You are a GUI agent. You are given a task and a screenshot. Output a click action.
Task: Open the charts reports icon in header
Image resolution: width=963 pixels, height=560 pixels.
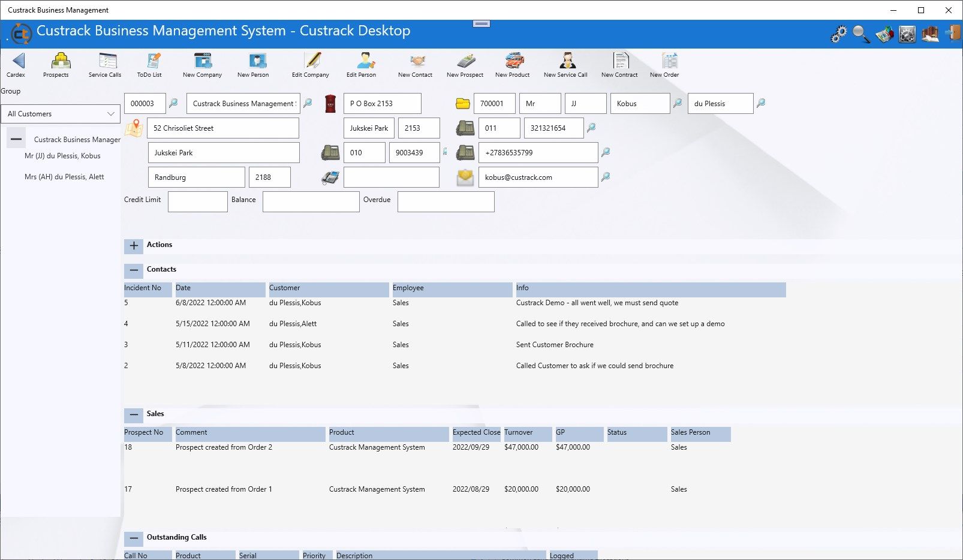884,34
